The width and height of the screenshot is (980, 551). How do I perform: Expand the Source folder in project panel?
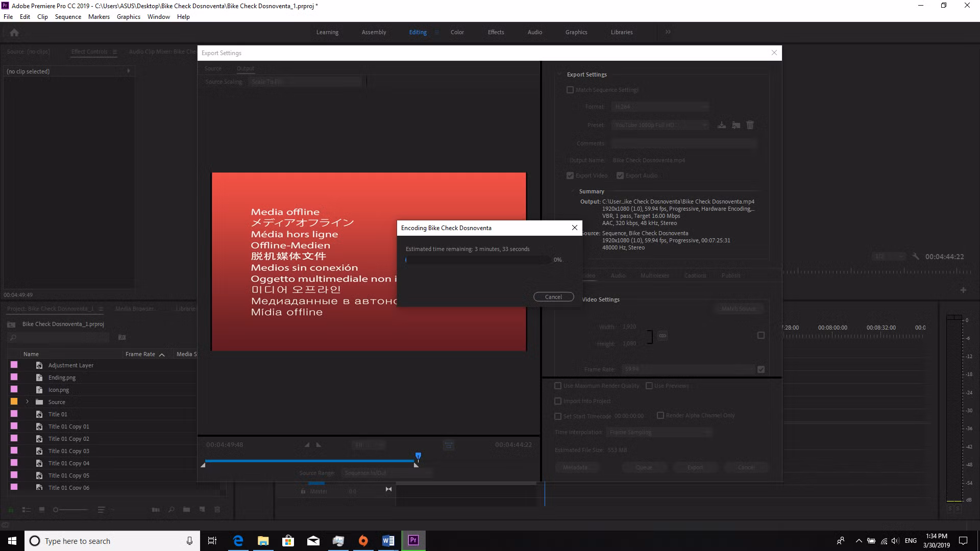[x=27, y=402]
